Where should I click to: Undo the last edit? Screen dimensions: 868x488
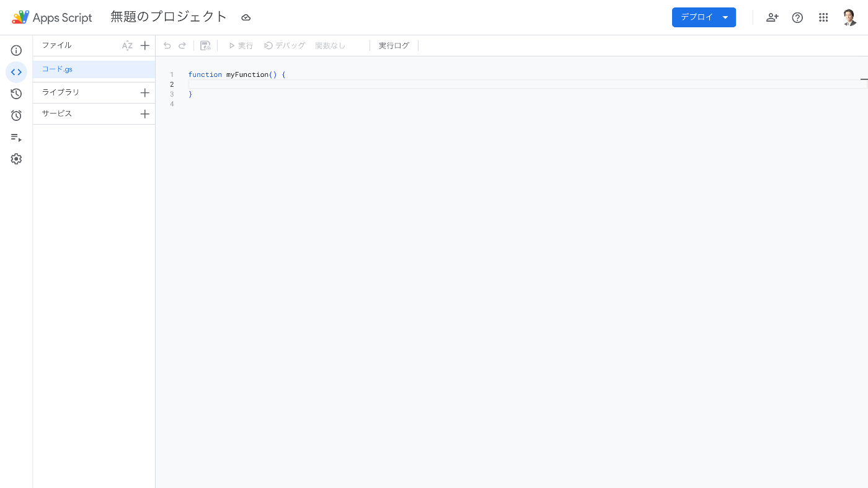coord(167,45)
